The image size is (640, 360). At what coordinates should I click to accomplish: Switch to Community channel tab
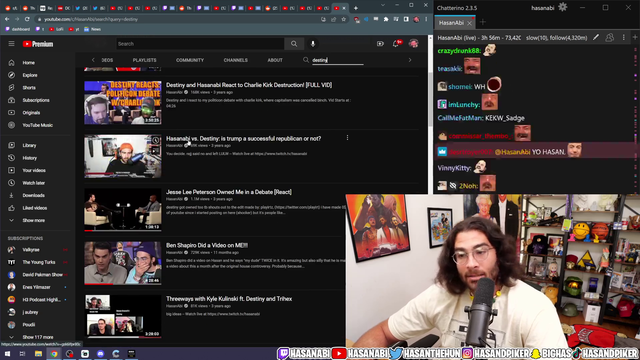190,60
